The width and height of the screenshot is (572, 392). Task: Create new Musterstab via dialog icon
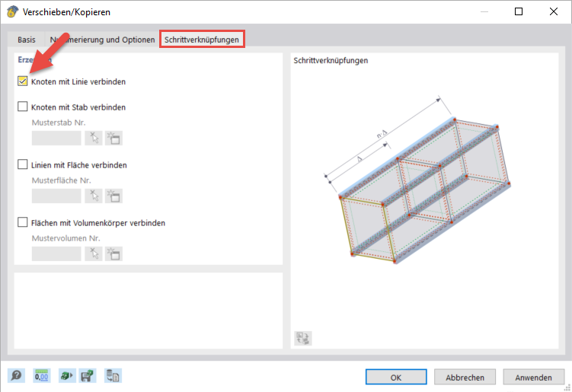pyautogui.click(x=113, y=139)
